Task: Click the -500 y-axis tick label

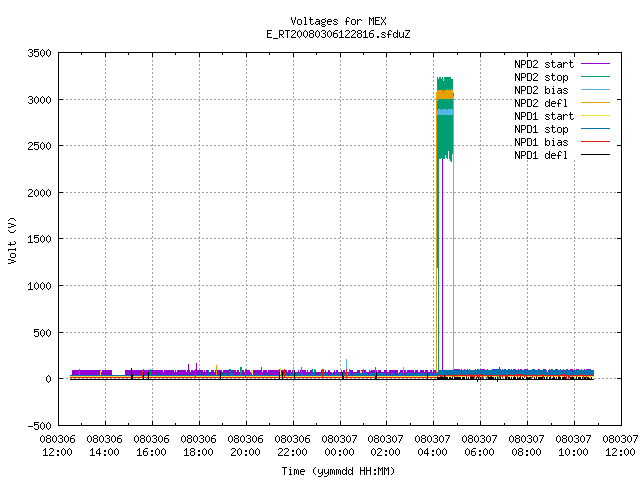Action: (x=40, y=426)
